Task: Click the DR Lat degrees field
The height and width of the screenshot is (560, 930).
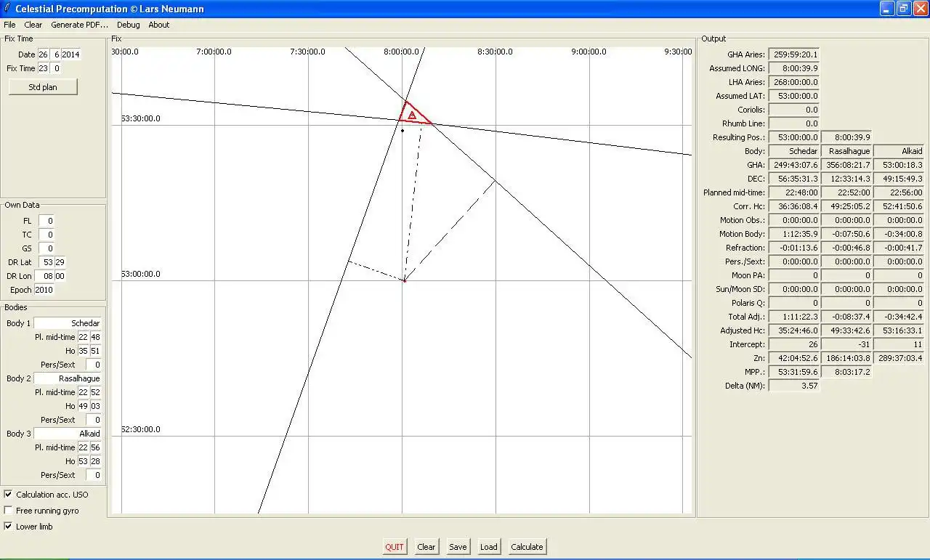Action: [46, 262]
